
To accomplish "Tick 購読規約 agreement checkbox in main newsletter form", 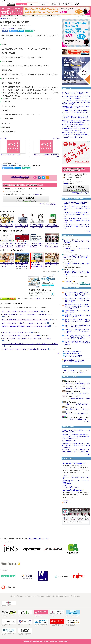I will (33, 194).
